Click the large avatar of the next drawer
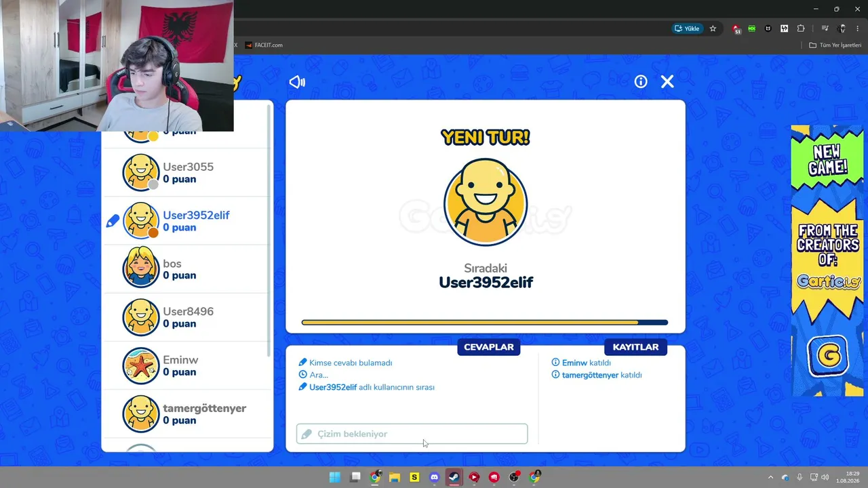Viewport: 868px width, 488px height. (486, 203)
